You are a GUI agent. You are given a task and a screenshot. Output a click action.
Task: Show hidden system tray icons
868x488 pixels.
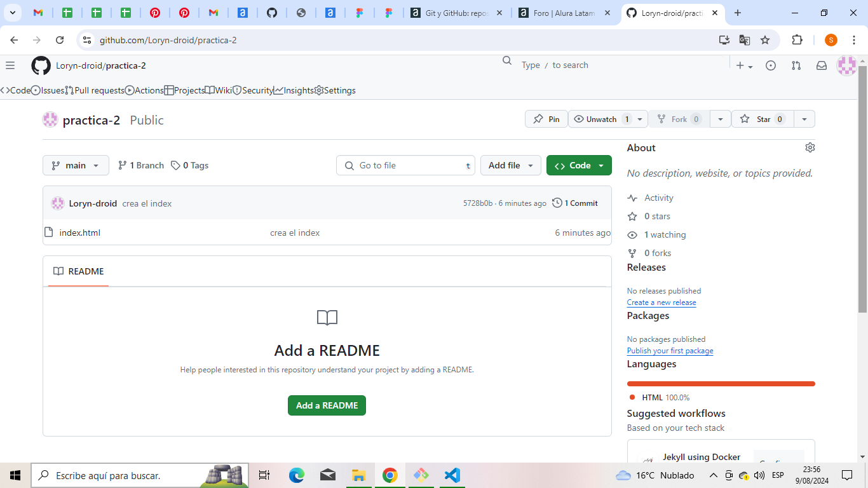tap(714, 475)
